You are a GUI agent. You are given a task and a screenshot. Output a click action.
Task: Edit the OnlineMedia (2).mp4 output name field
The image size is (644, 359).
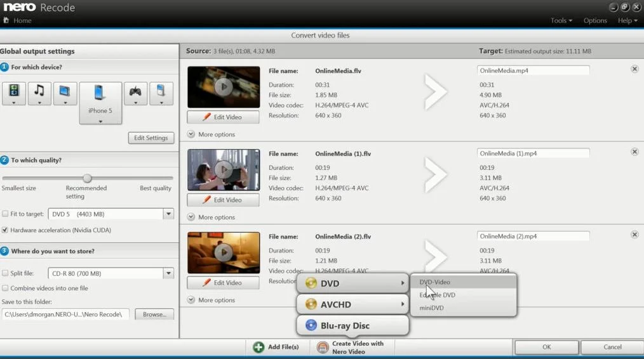tap(533, 237)
